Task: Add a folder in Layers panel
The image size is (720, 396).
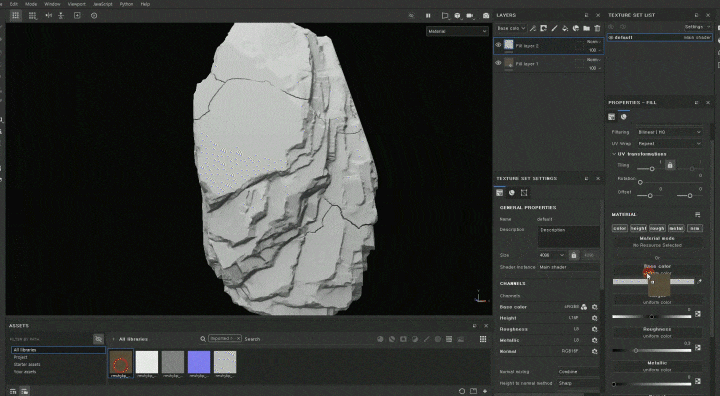Action: tap(586, 28)
